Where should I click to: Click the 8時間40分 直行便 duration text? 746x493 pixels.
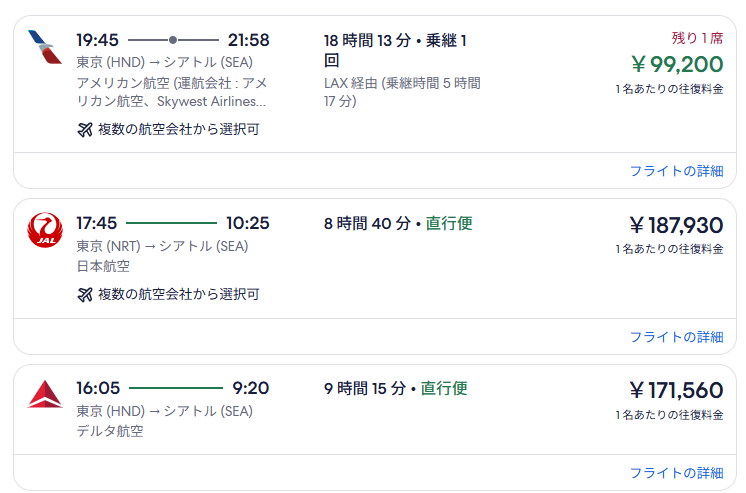click(x=398, y=223)
